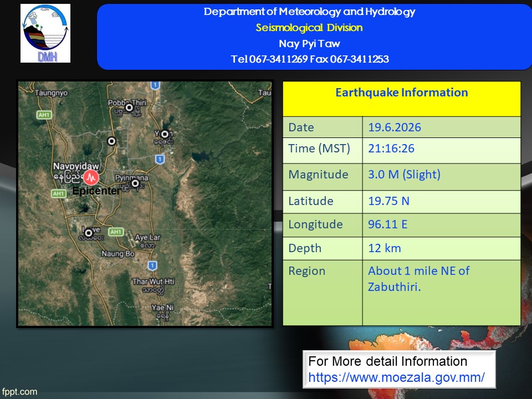The width and height of the screenshot is (532, 399).
Task: Click the unlabeled marker north of Naypyidaw
Action: 111,141
